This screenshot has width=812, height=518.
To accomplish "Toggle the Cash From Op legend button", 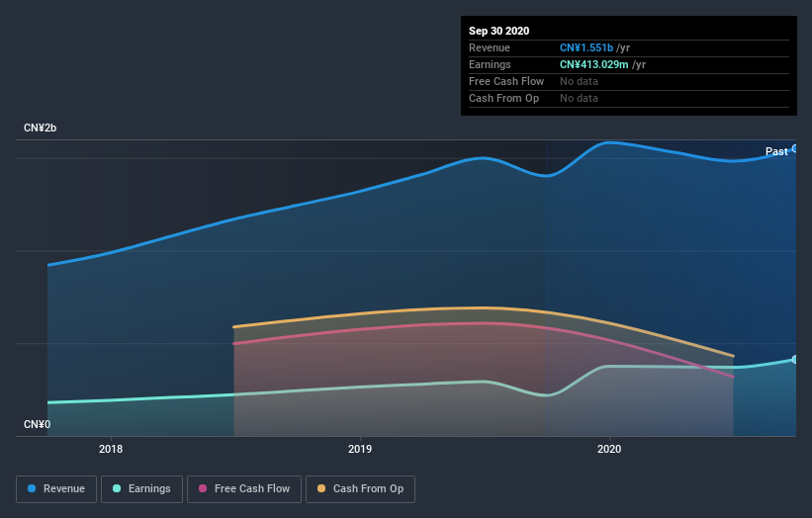I will [x=360, y=489].
